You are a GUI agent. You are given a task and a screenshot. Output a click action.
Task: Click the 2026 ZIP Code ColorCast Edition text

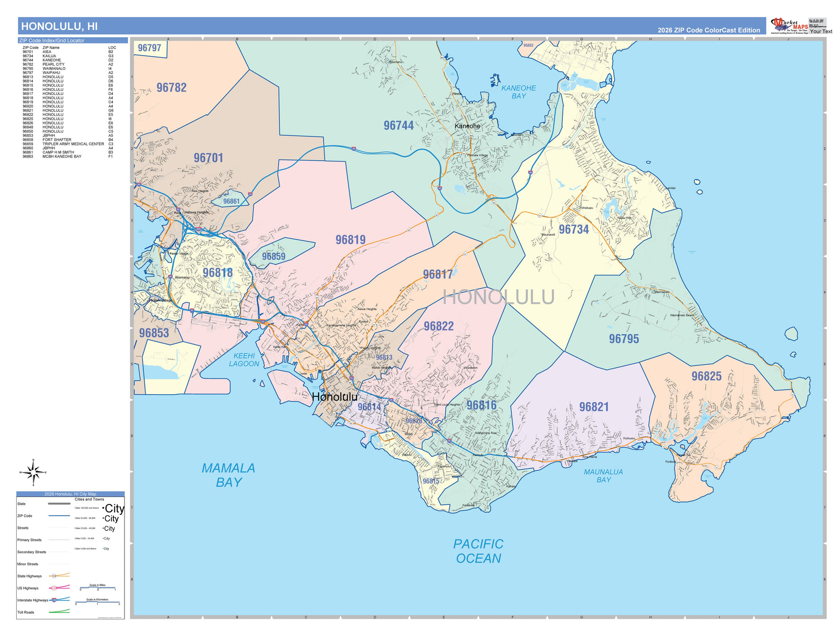709,30
